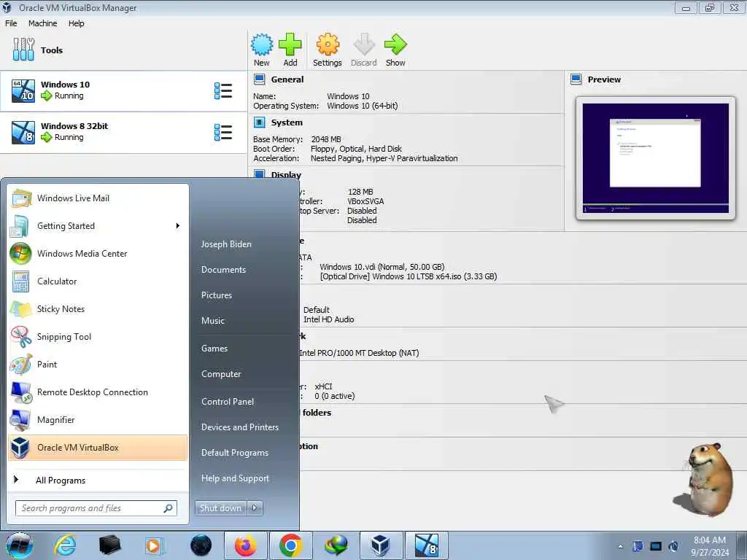Select the Windows 10 virtual machine

tap(123, 91)
